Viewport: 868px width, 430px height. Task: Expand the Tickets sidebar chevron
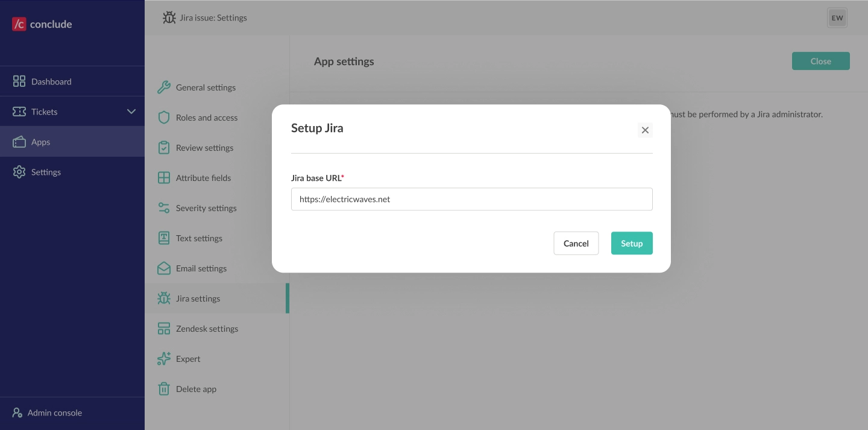pos(131,111)
